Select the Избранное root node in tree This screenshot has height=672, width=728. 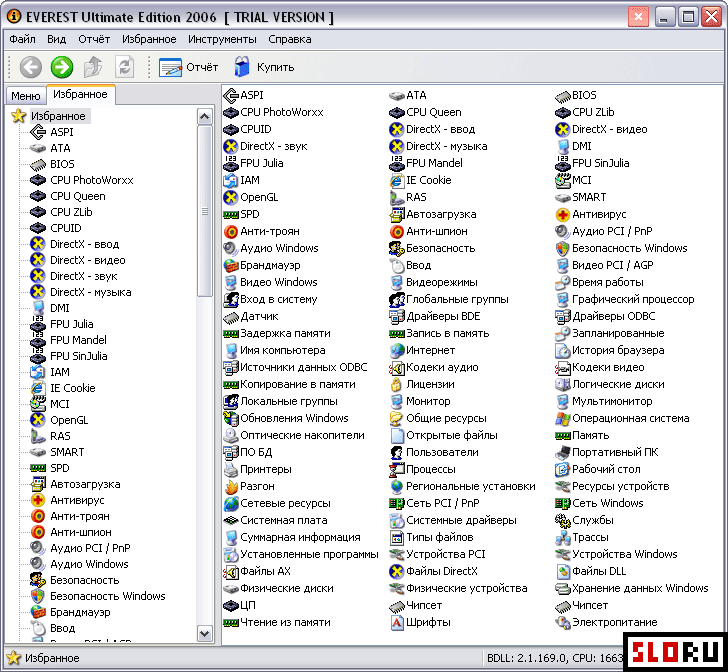click(58, 116)
